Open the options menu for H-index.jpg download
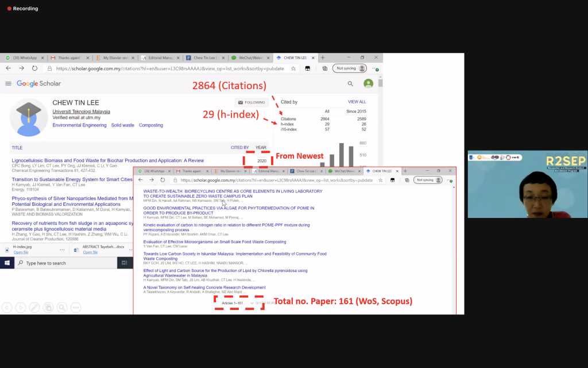Screen dimensions: 588x368 pos(62,250)
